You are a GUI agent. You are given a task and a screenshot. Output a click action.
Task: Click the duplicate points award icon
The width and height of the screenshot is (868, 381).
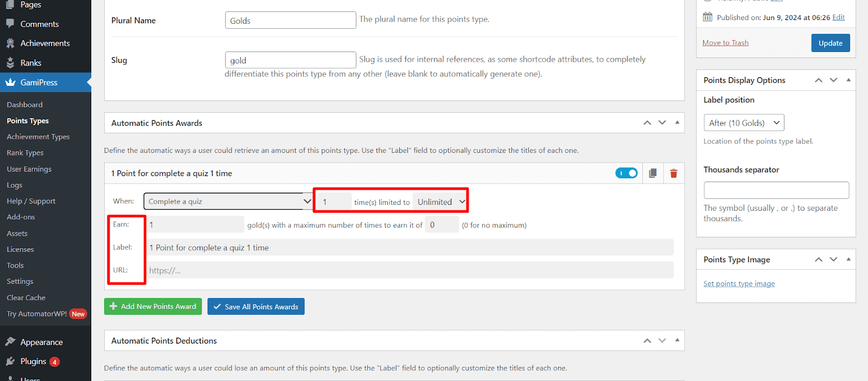click(653, 173)
